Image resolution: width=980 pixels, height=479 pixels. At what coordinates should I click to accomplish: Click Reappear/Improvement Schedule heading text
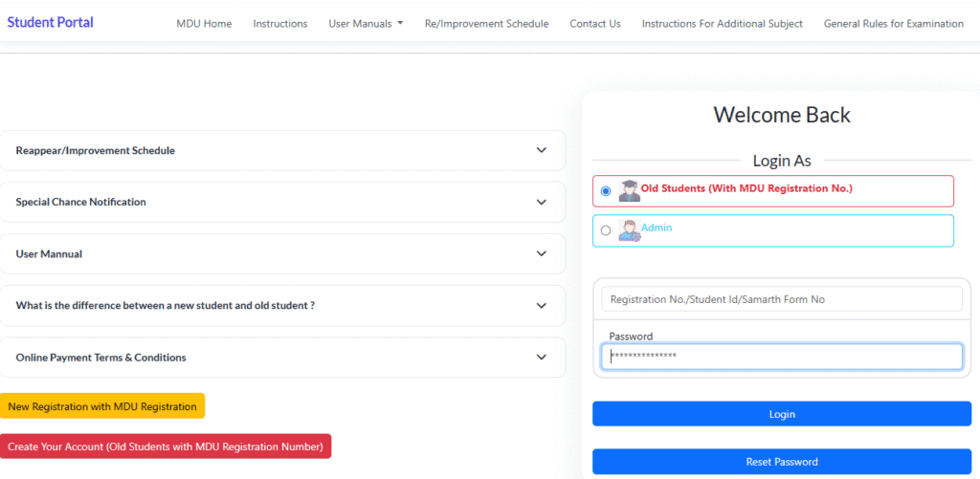tap(95, 150)
